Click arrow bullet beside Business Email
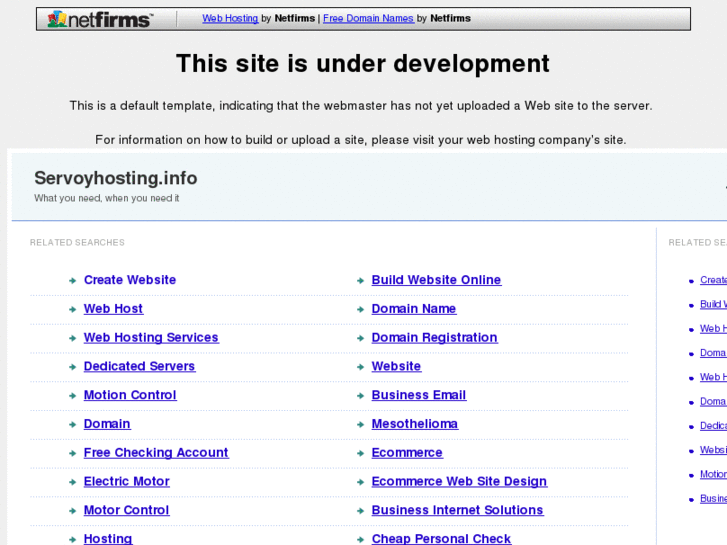The height and width of the screenshot is (545, 727). (360, 396)
